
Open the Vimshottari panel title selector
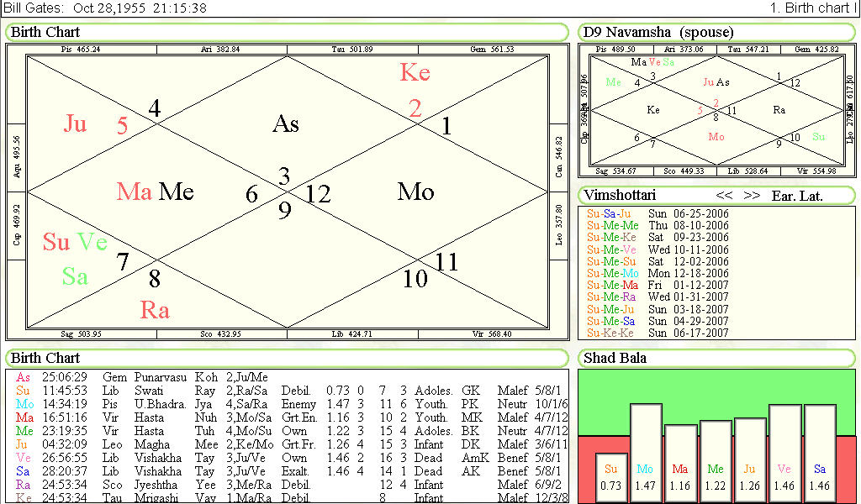click(619, 196)
